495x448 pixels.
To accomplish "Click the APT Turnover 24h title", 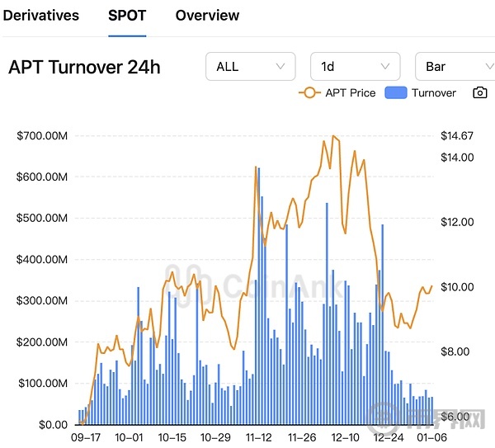I will [x=85, y=68].
